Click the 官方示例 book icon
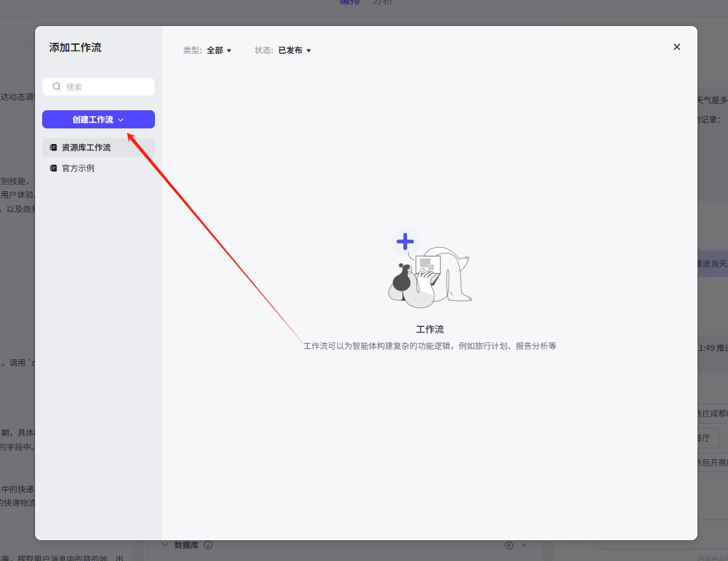The image size is (728, 561). coord(53,169)
